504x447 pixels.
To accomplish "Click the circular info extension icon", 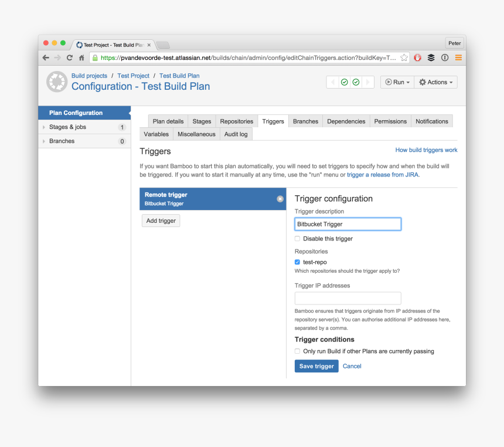I will pyautogui.click(x=445, y=58).
